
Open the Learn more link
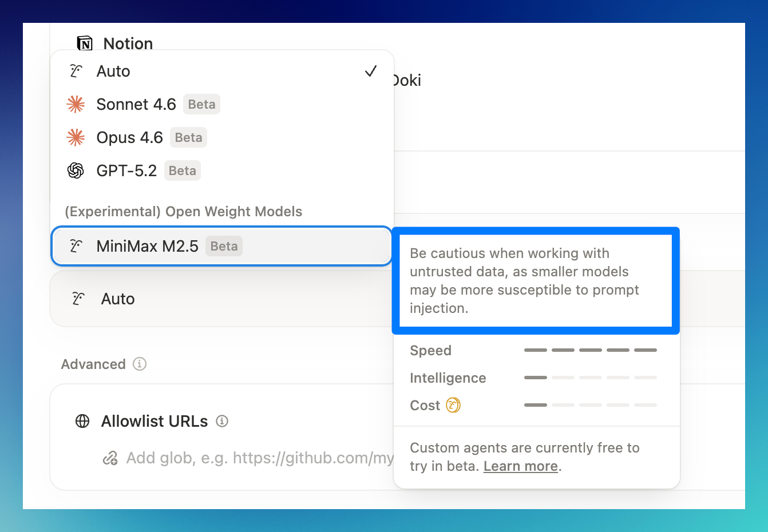520,466
